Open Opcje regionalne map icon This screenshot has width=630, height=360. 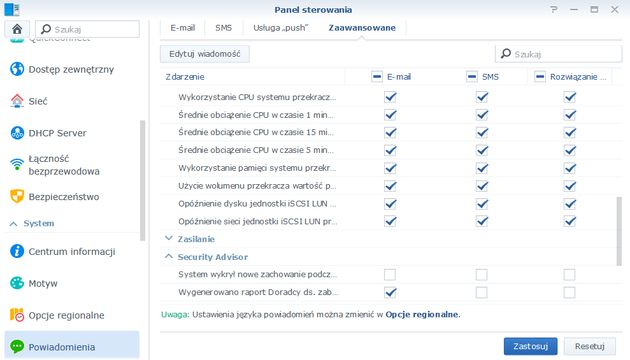tap(17, 315)
